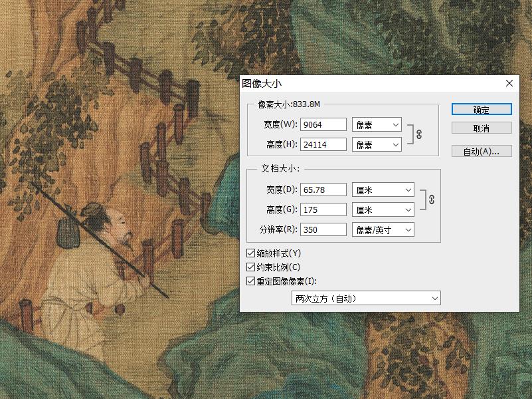
Task: Click the 图像大小 dialog title
Action: tap(262, 84)
